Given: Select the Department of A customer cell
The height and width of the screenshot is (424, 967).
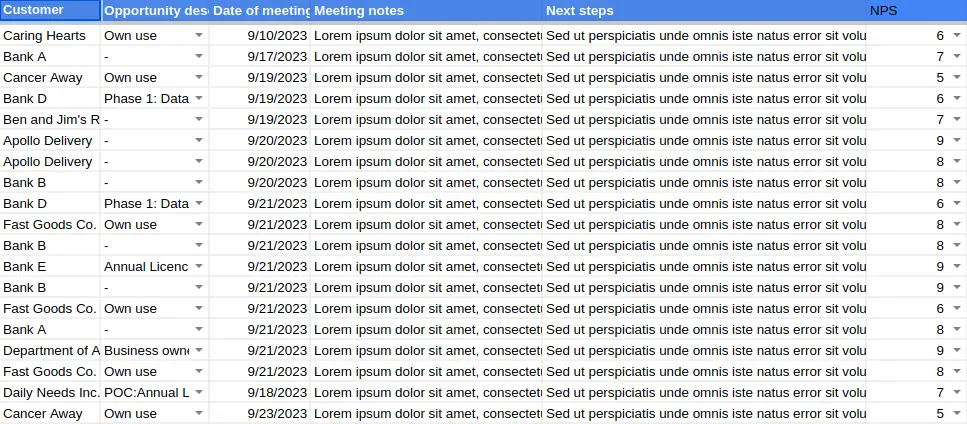Looking at the screenshot, I should 50,350.
